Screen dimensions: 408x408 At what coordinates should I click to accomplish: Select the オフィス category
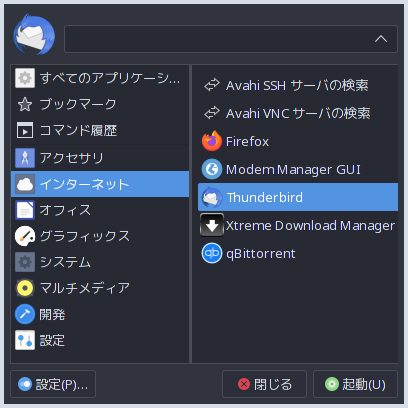(x=100, y=210)
